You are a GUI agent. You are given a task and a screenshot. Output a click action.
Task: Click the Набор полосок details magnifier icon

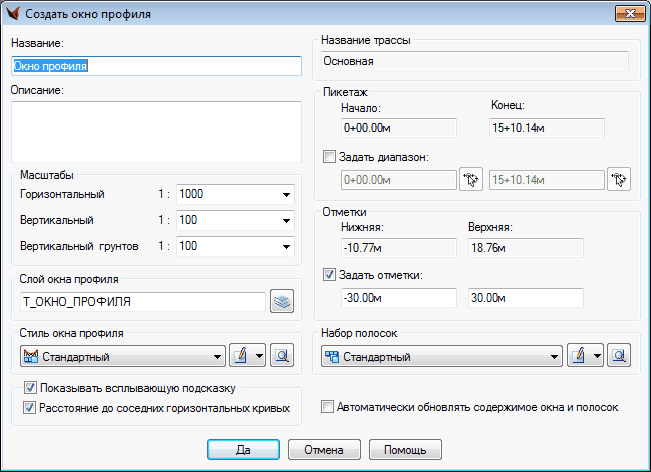619,356
